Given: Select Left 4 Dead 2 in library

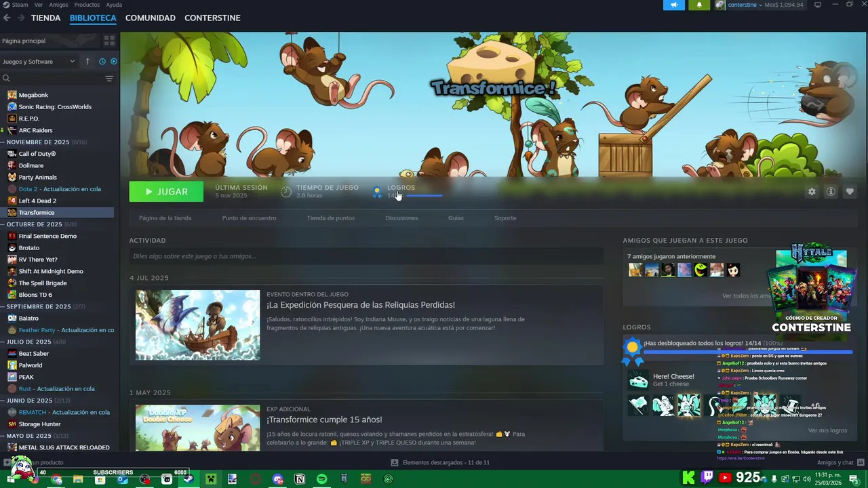Looking at the screenshot, I should tap(37, 201).
